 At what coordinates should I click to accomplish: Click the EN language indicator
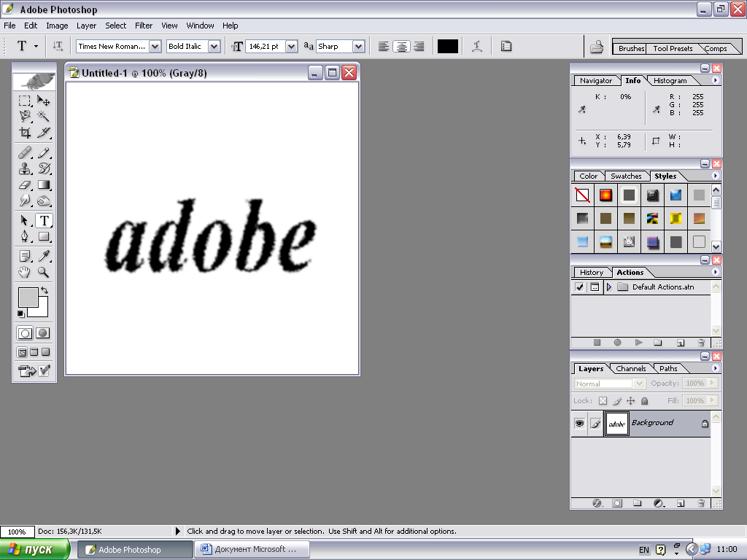pyautogui.click(x=643, y=550)
